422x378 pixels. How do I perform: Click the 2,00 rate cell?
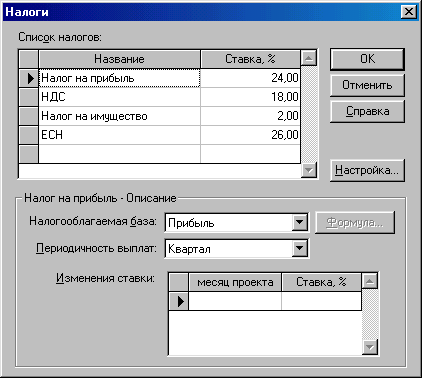pyautogui.click(x=250, y=116)
